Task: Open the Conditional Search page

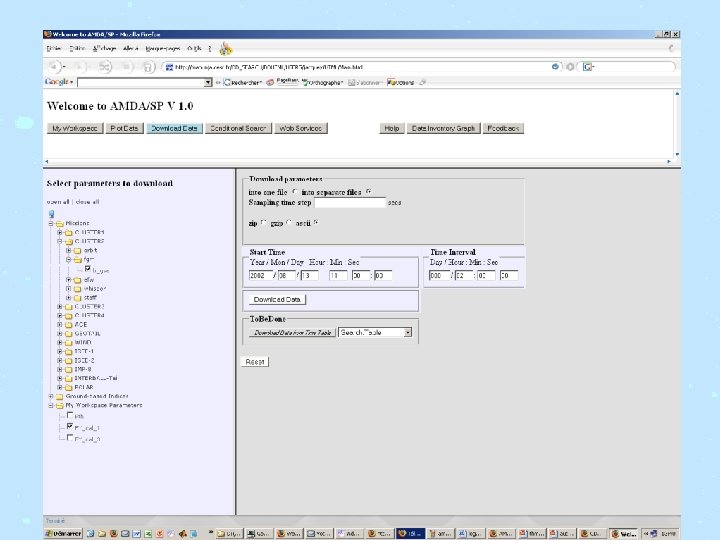Action: pyautogui.click(x=238, y=129)
